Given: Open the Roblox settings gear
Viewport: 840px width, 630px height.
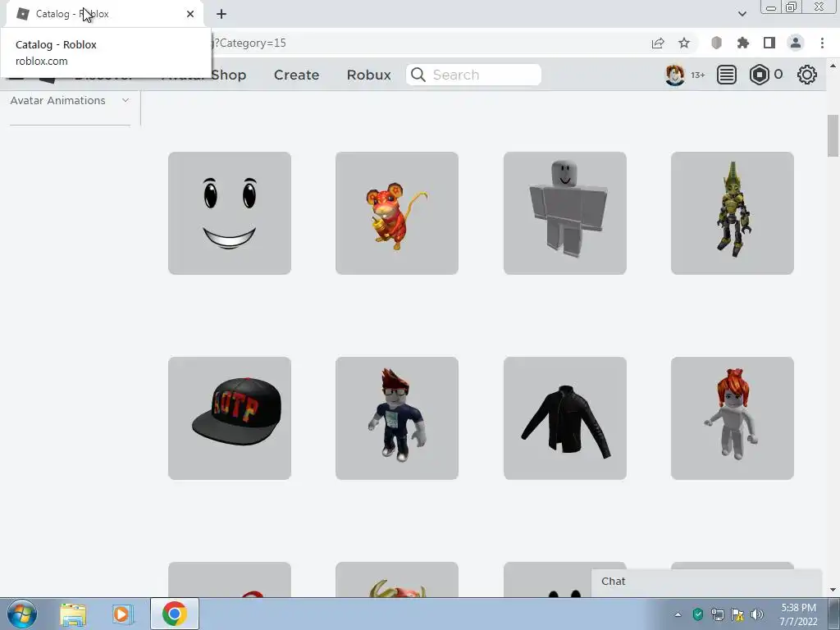Looking at the screenshot, I should point(807,75).
